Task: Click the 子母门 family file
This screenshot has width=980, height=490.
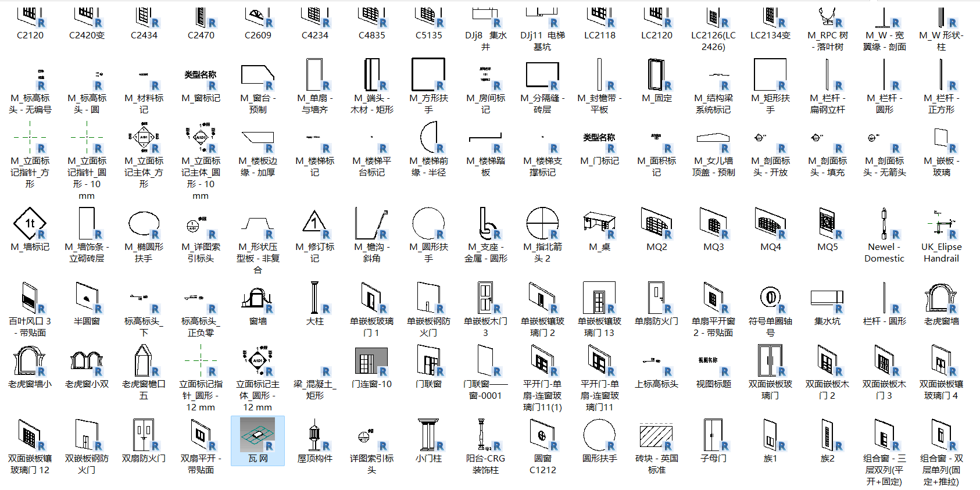Action: [x=713, y=441]
